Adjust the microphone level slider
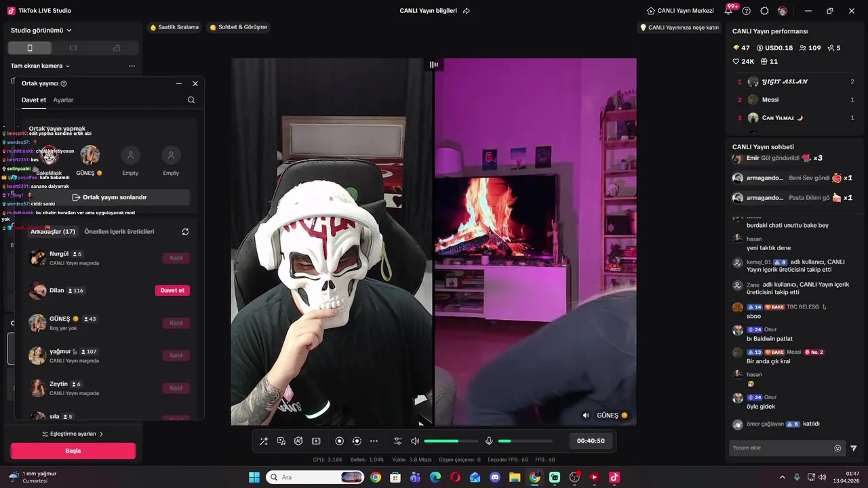868x488 pixels. [525, 441]
